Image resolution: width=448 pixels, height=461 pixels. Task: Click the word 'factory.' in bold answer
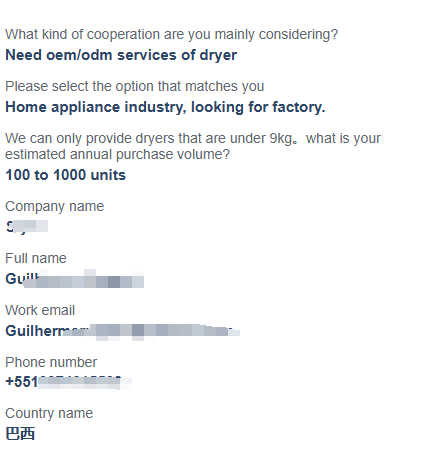tap(299, 107)
